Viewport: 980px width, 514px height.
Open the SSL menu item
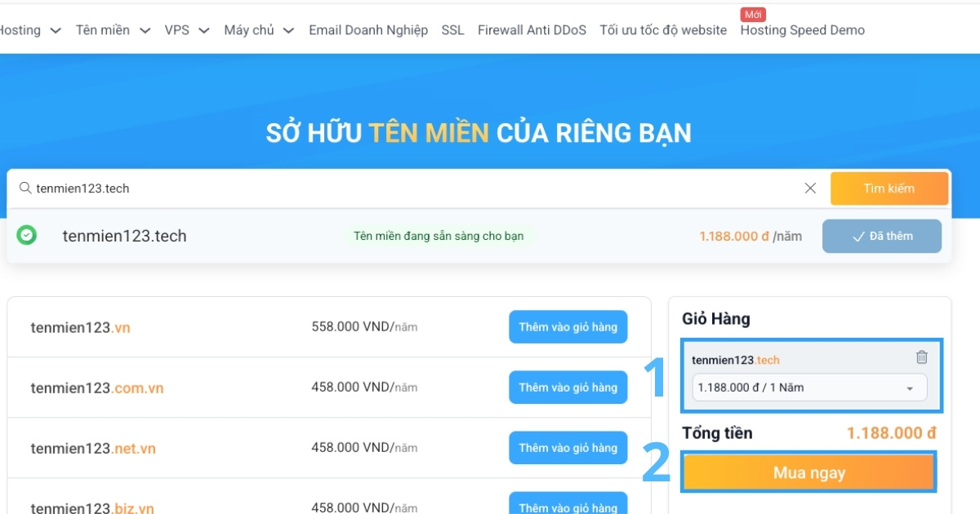pyautogui.click(x=452, y=30)
